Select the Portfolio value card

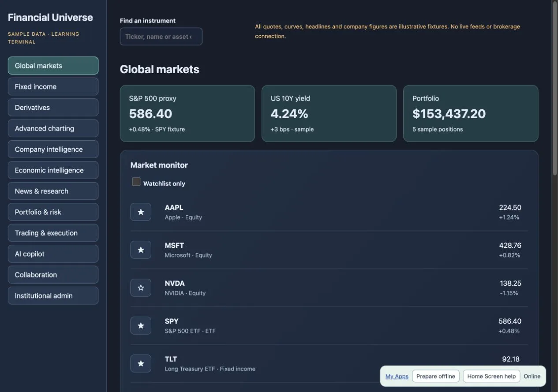[x=471, y=113]
